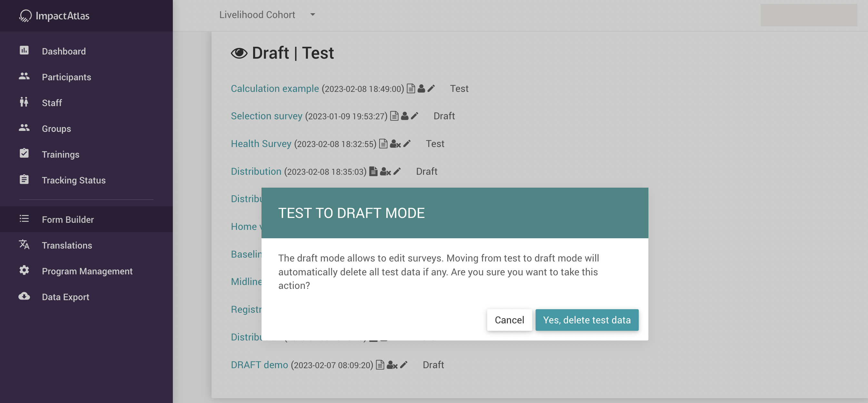868x403 pixels.
Task: Go to the Participants section
Action: [x=66, y=77]
